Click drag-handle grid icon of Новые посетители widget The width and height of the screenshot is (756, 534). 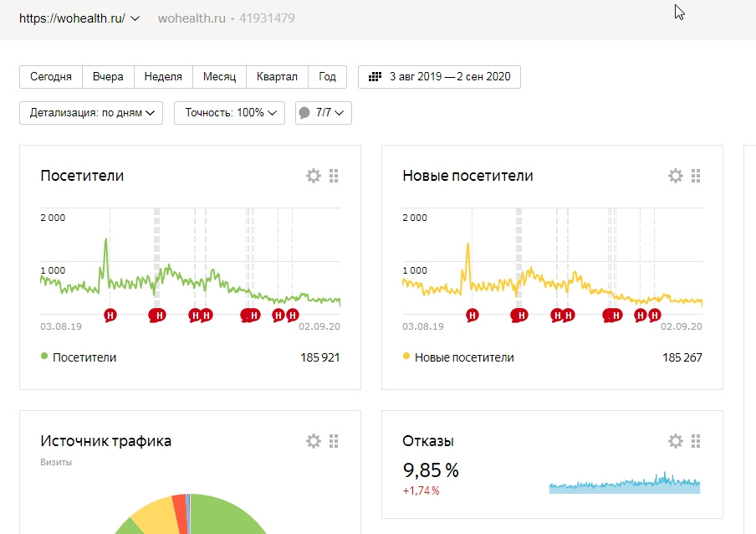click(696, 176)
